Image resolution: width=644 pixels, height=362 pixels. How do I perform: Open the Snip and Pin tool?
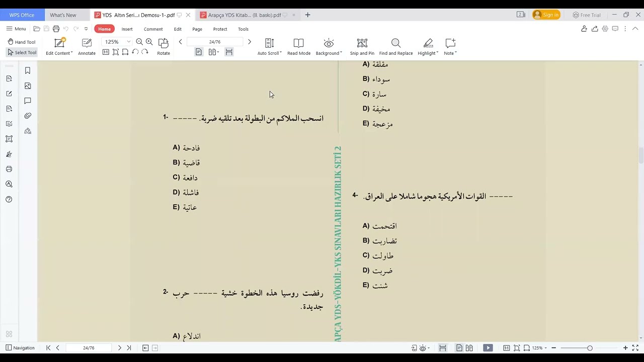click(362, 47)
